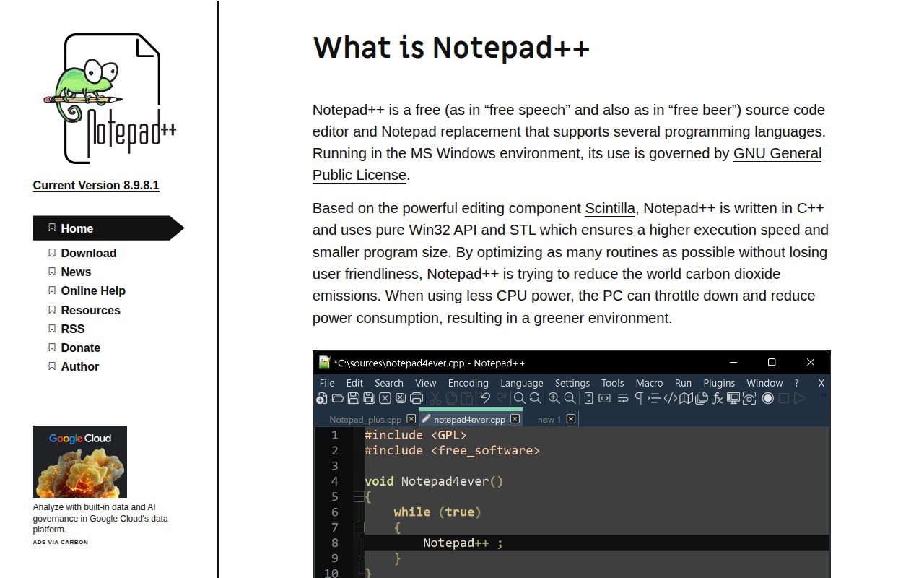Open the Document Map icon

[x=686, y=398]
